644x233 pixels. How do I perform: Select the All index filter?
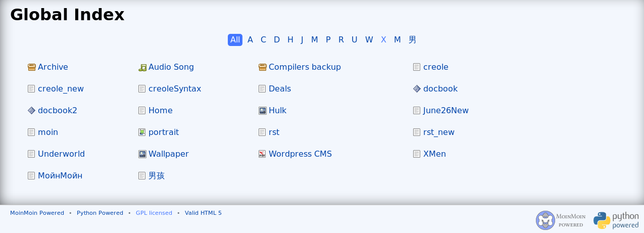235,40
